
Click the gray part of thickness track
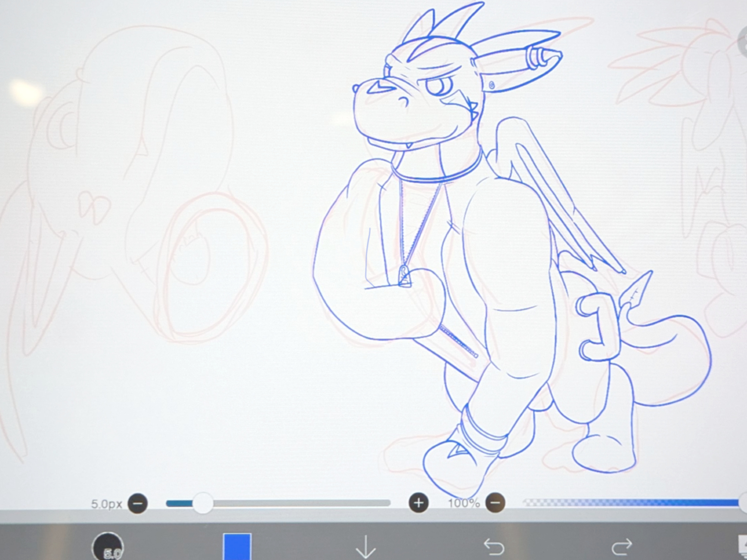pyautogui.click(x=299, y=503)
